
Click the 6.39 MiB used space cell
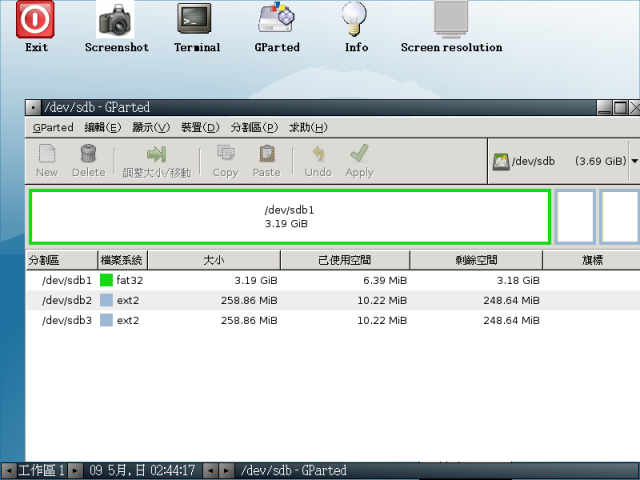coord(385,280)
